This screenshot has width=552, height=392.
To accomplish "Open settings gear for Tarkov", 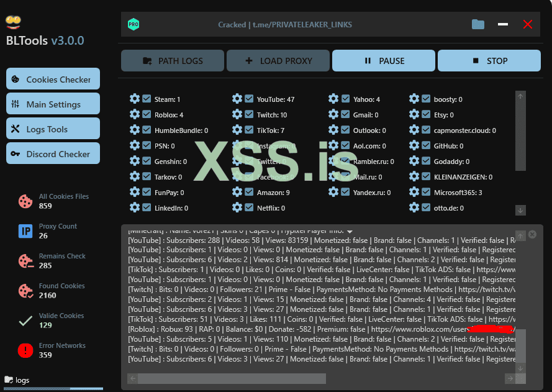I will point(135,176).
